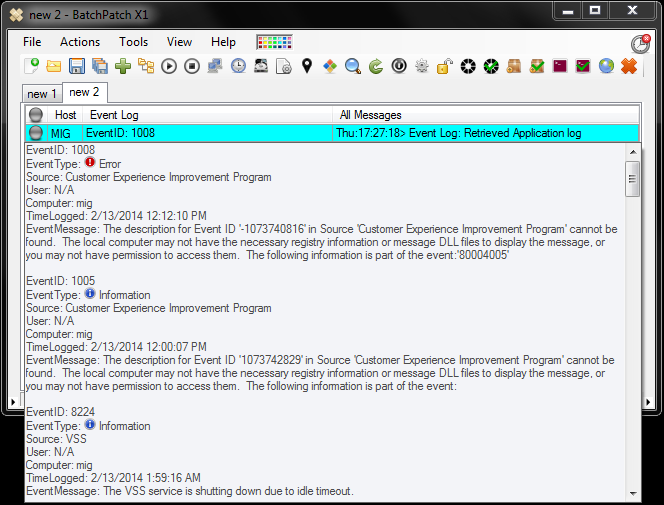Click the single floppy disk save icon

click(77, 67)
